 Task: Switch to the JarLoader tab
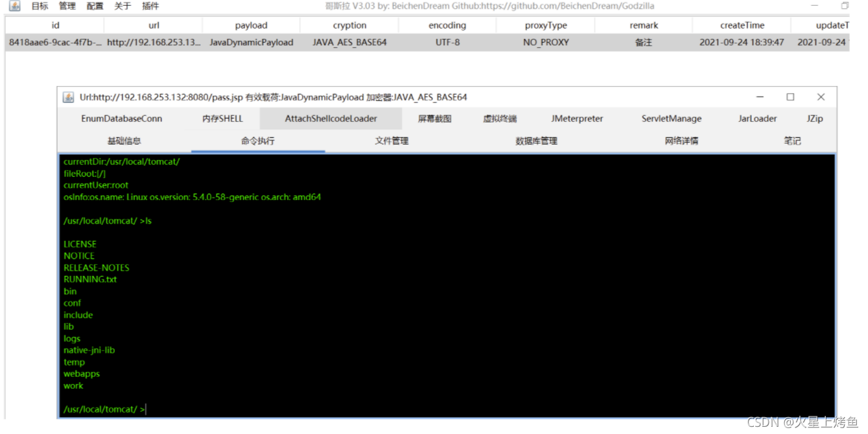757,119
